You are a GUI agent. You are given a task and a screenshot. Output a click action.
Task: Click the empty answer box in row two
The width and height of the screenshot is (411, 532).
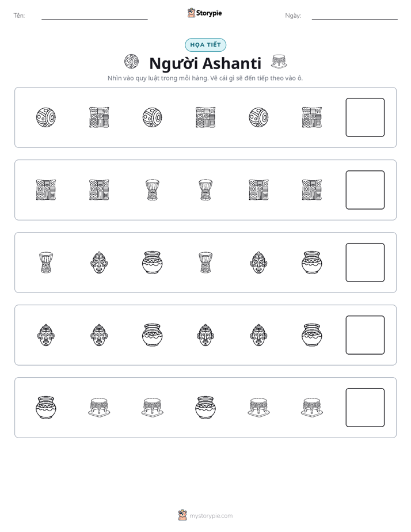365,190
